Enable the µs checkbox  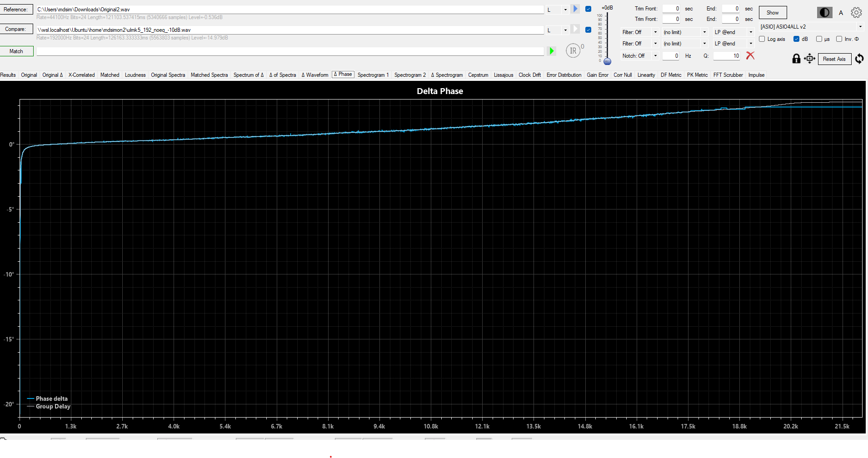click(x=819, y=39)
